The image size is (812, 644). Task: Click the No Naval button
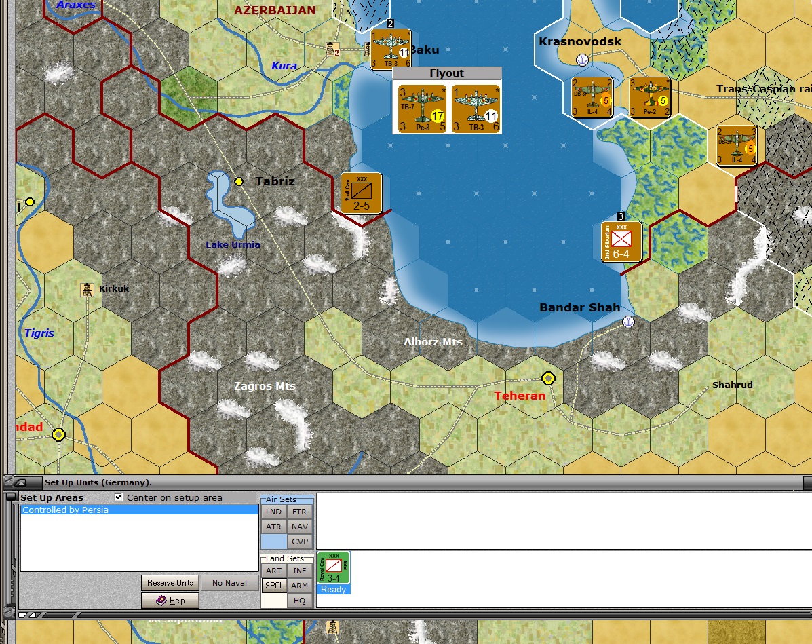[x=229, y=583]
